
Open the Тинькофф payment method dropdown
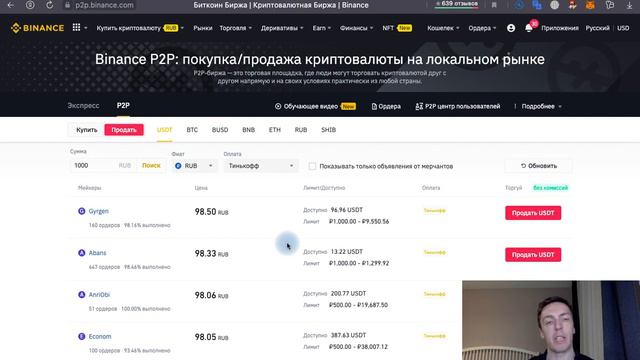point(261,166)
